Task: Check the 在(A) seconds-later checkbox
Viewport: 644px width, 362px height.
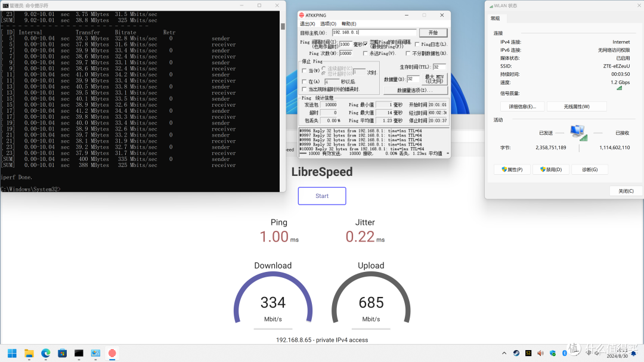Action: click(x=304, y=81)
